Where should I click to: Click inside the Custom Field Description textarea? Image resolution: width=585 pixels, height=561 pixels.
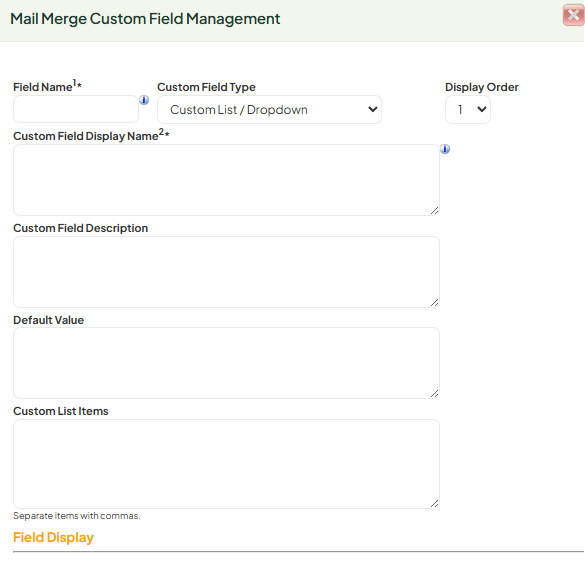pos(226,272)
